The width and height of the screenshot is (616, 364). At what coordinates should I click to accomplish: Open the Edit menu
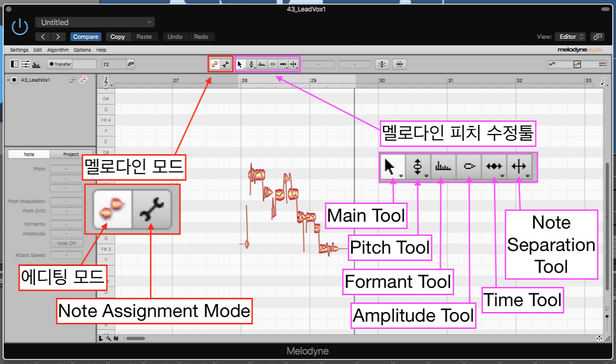38,50
